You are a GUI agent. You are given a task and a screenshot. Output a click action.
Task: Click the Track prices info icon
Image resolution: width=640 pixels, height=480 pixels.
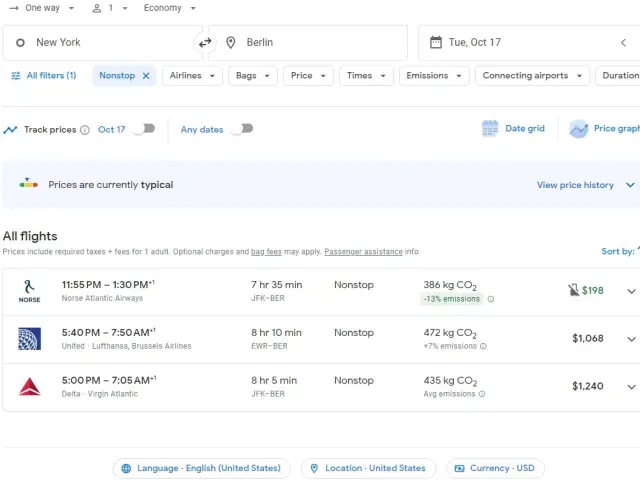[85, 130]
